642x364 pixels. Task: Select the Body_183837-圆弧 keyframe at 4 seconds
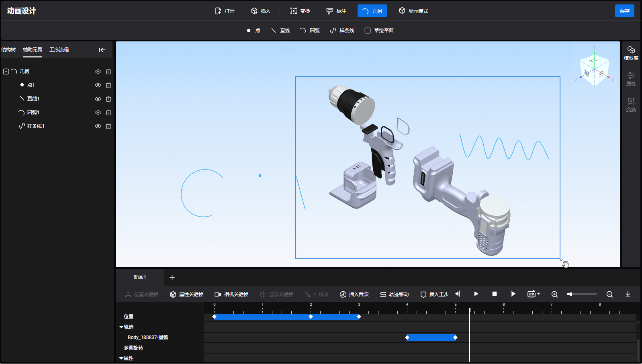(407, 337)
